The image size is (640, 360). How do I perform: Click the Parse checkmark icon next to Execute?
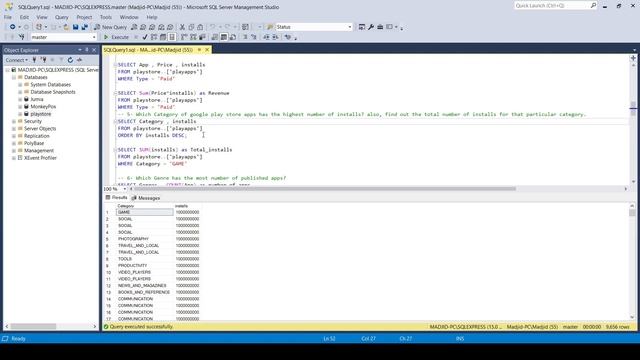click(x=145, y=37)
